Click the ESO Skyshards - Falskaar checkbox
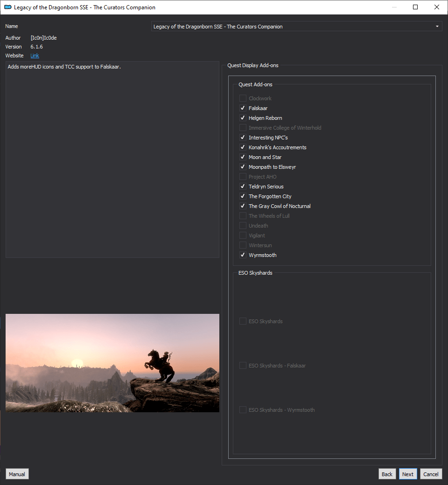Viewport: 448px width, 485px height. point(243,366)
